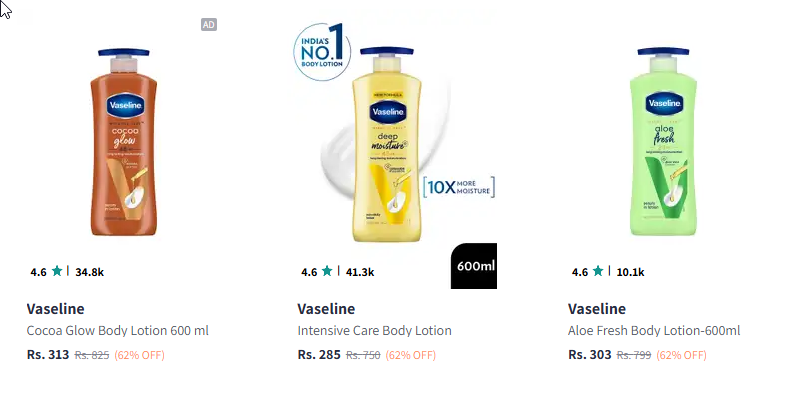Open Cocoa Glow Body Lotion 600 ml link
Screen dimensions: 789x405
click(x=117, y=331)
